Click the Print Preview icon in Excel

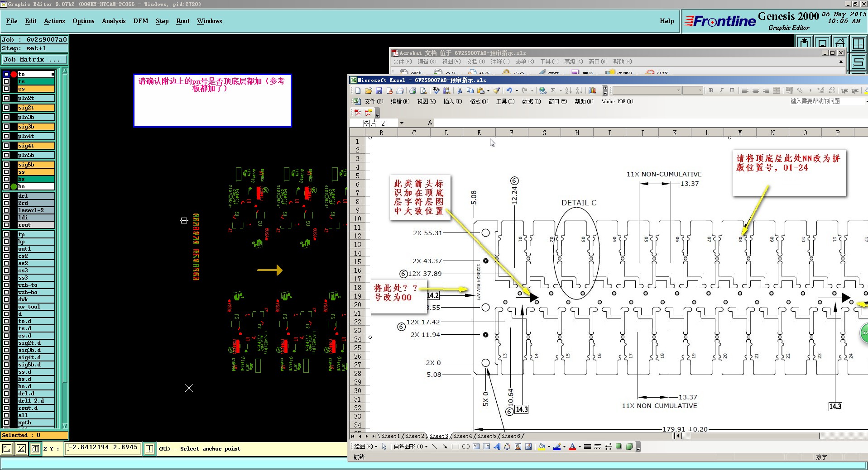tap(423, 91)
